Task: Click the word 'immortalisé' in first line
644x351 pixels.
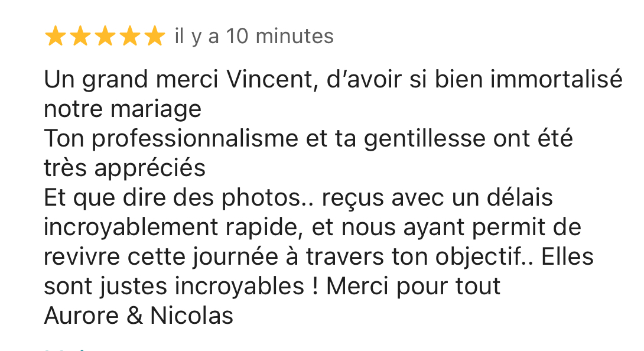Action: pos(557,79)
